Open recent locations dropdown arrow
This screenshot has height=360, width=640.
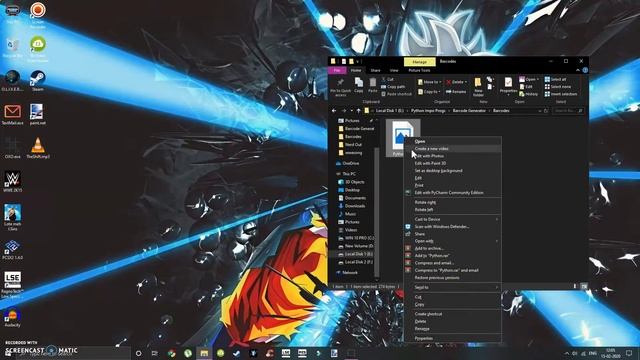pyautogui.click(x=351, y=111)
